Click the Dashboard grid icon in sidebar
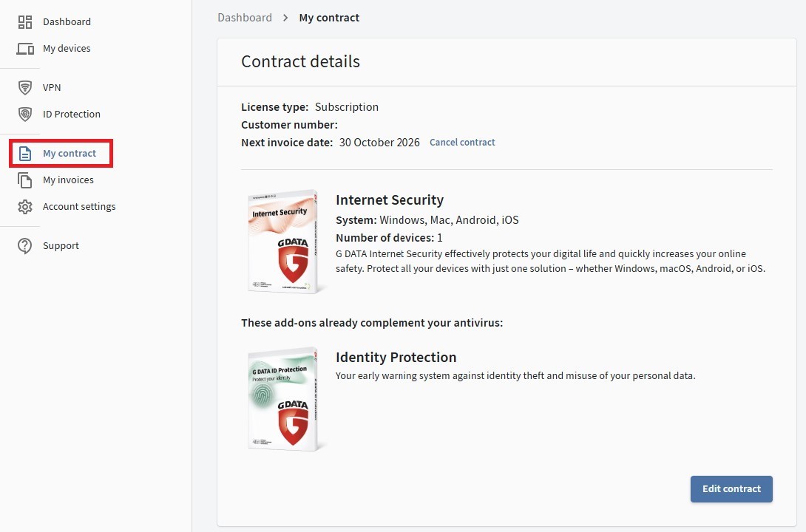 [x=25, y=22]
